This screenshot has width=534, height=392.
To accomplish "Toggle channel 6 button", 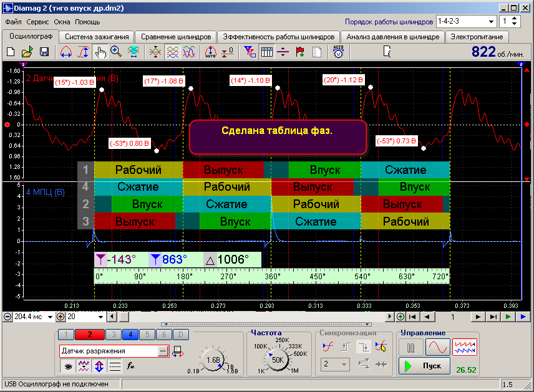I will pyautogui.click(x=164, y=335).
